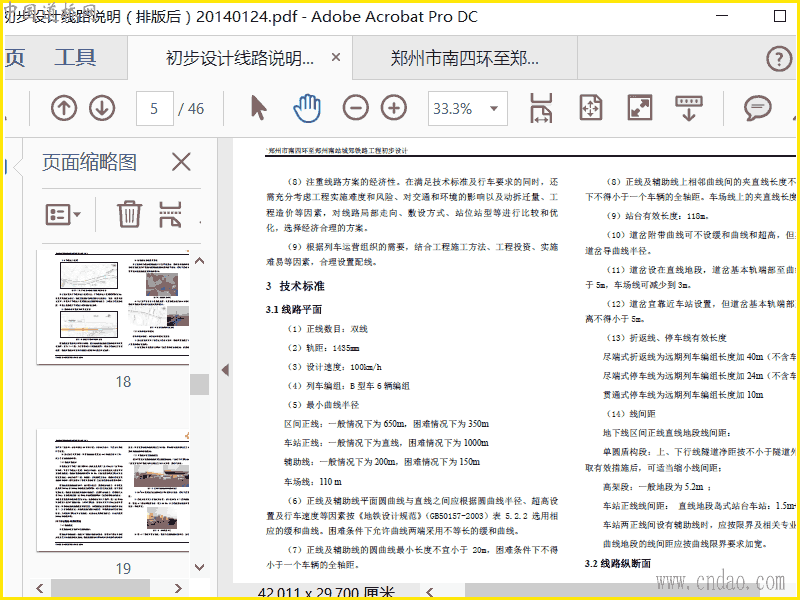Image resolution: width=800 pixels, height=600 pixels.
Task: Click the page number input field
Action: [x=154, y=108]
